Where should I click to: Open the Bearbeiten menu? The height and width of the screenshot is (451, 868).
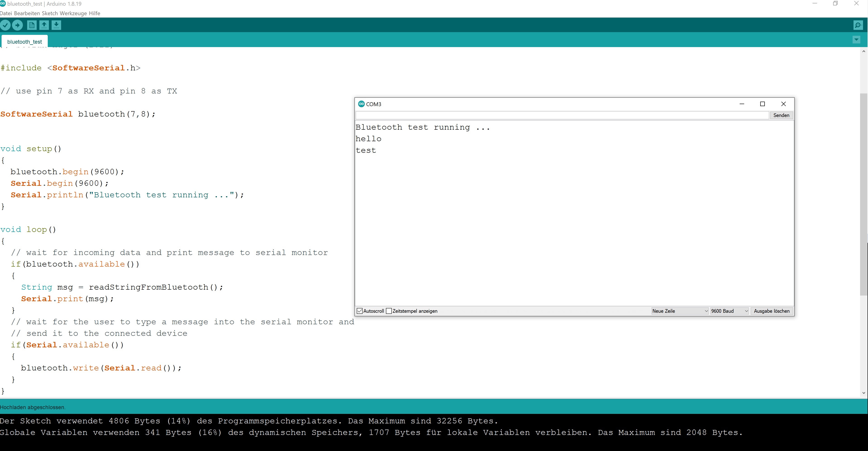pyautogui.click(x=27, y=13)
